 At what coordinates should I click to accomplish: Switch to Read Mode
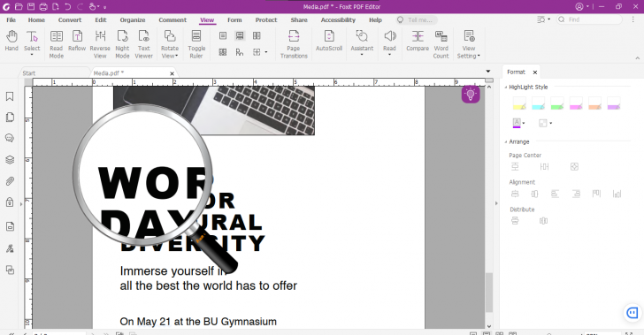point(57,44)
